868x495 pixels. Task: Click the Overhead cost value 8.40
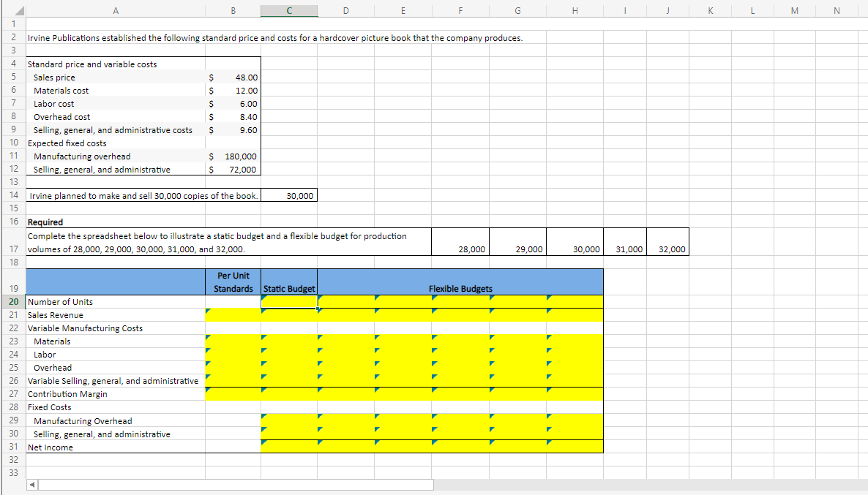[233, 117]
